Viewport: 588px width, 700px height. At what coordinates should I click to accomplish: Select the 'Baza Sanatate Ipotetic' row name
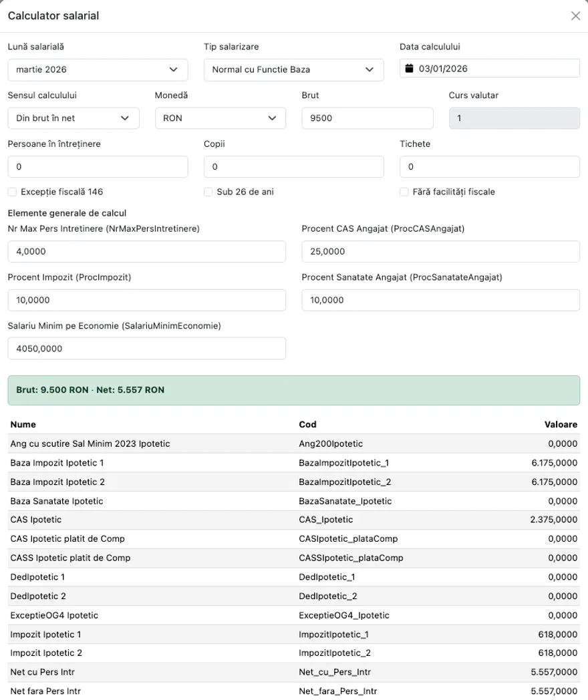(x=57, y=502)
